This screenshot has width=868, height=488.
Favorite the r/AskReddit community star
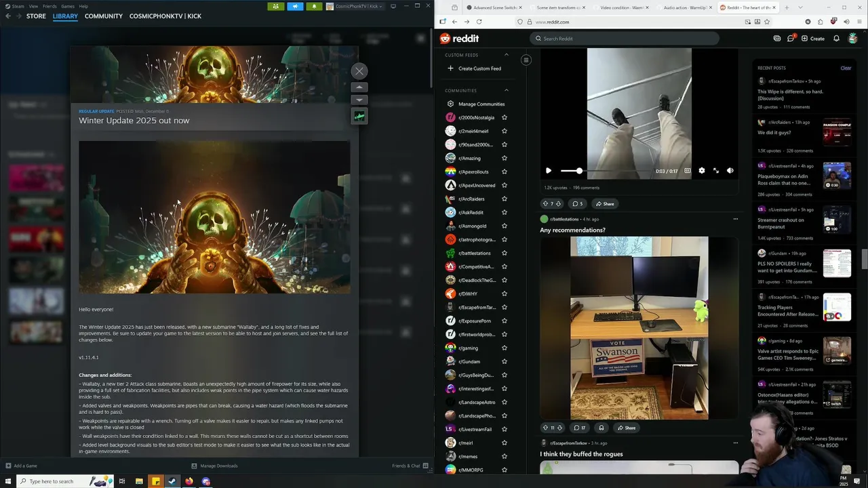(504, 212)
